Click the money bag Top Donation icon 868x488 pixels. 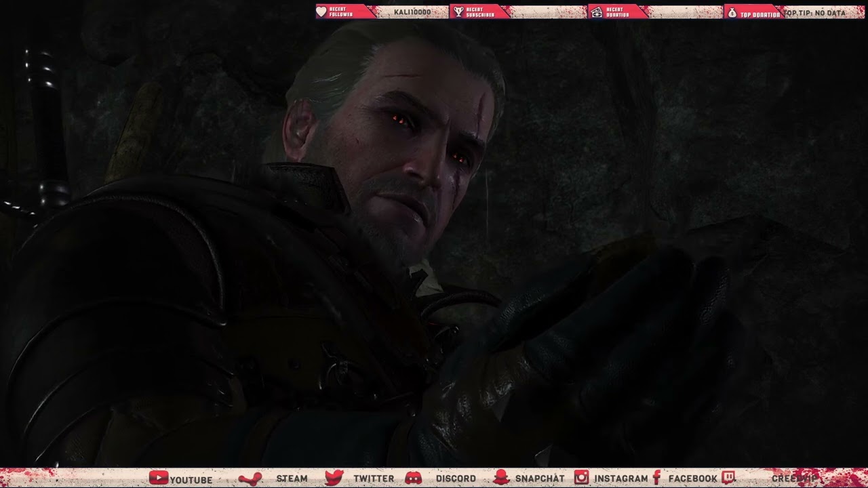click(732, 13)
